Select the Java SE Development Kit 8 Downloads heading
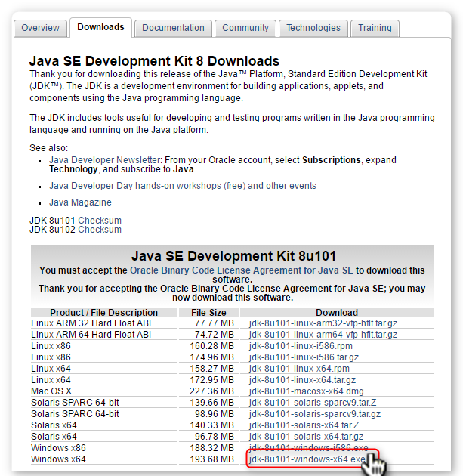Image resolution: width=463 pixels, height=476 pixels. click(154, 61)
